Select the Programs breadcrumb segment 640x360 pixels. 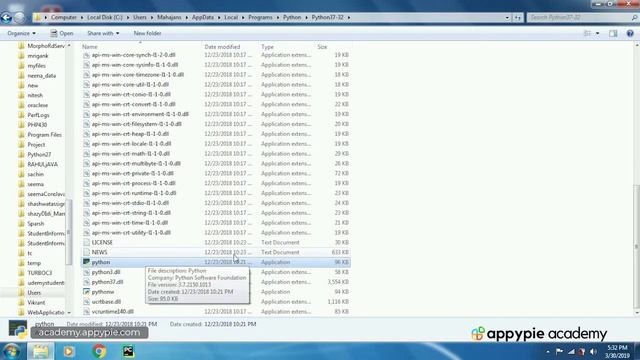click(x=260, y=18)
